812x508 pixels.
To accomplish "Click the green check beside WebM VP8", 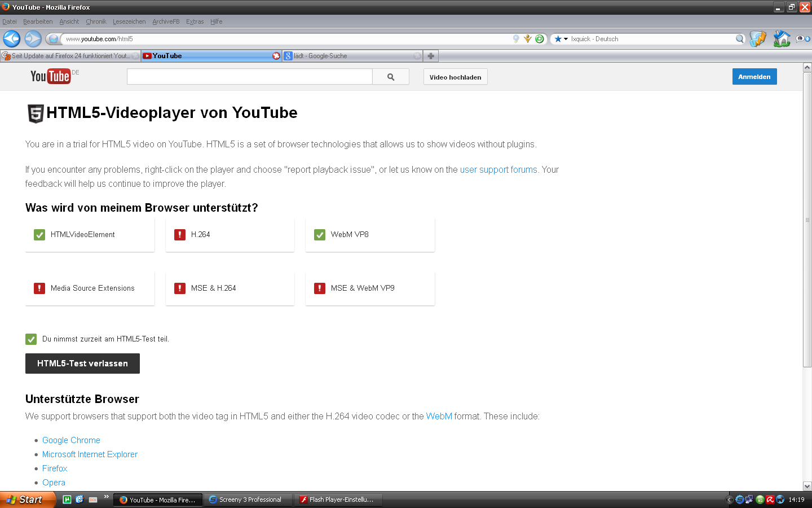I will [320, 234].
